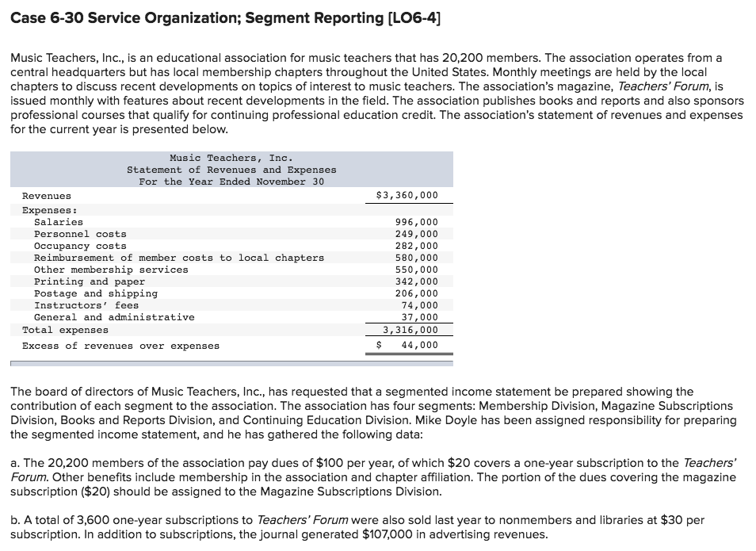Viewport: 756px width, 551px height.
Task: Click the Personnel costs amount 249,000
Action: coord(418,234)
